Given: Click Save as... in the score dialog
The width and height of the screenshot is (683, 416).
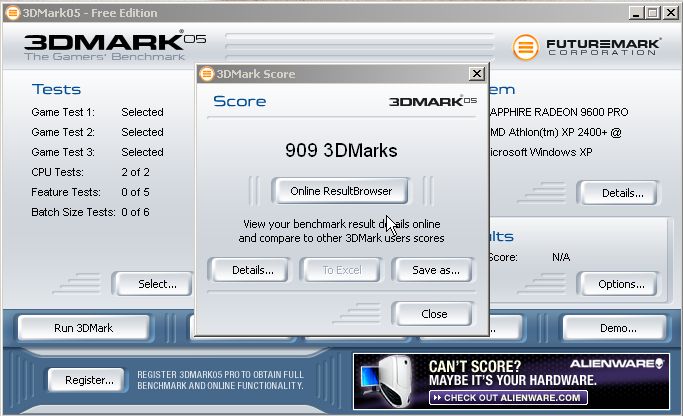Looking at the screenshot, I should click(433, 270).
